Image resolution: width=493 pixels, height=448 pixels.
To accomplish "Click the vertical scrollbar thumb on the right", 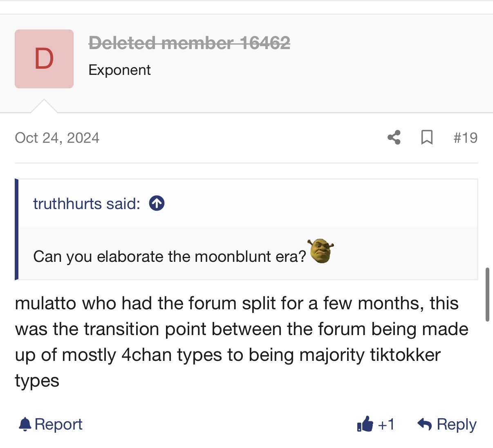I will [487, 295].
